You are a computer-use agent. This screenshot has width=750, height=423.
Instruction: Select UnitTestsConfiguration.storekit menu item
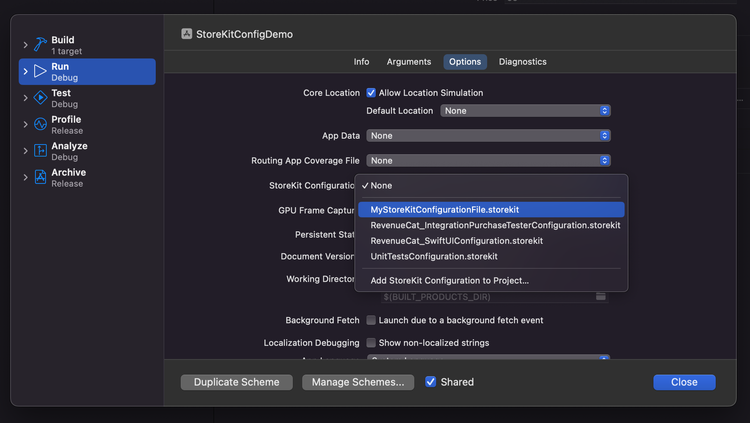tap(491, 256)
